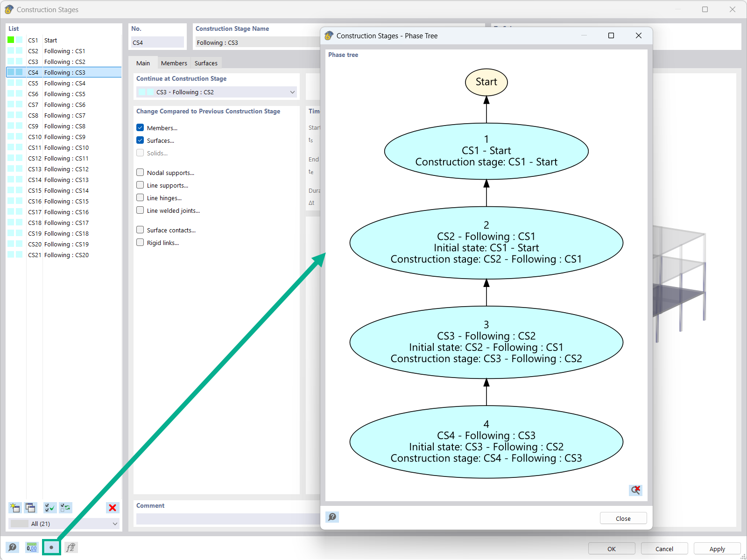Open help via question mark bubble icon
Viewport: 747px width, 560px height.
(13, 547)
